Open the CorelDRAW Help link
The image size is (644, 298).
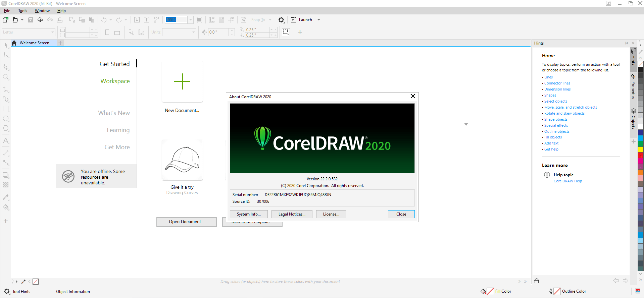click(568, 181)
